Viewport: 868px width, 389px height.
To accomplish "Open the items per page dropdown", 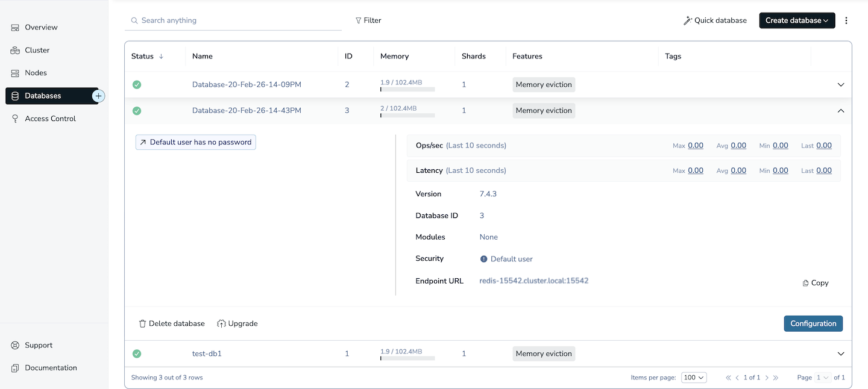I will [x=693, y=377].
